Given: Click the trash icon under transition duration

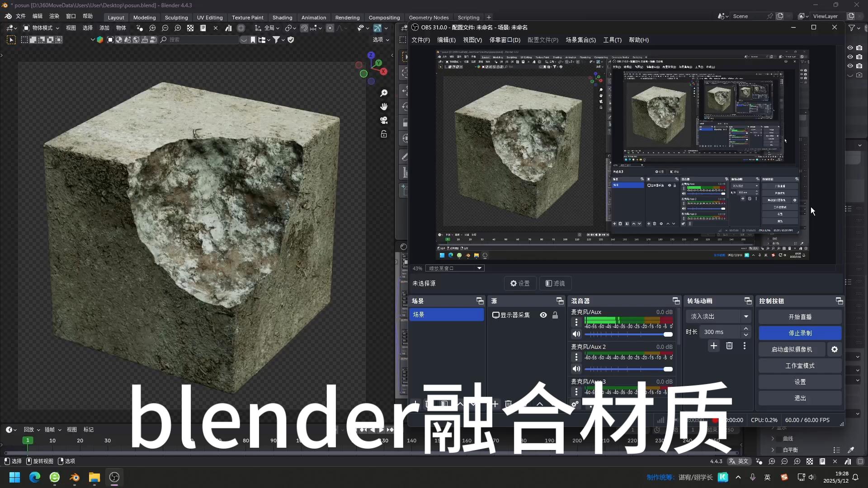Looking at the screenshot, I should pyautogui.click(x=729, y=346).
